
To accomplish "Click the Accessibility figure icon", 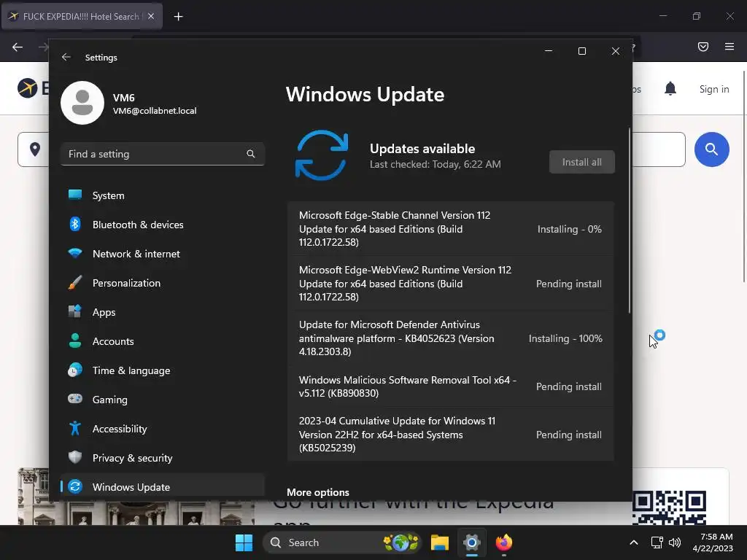I will [x=75, y=429].
